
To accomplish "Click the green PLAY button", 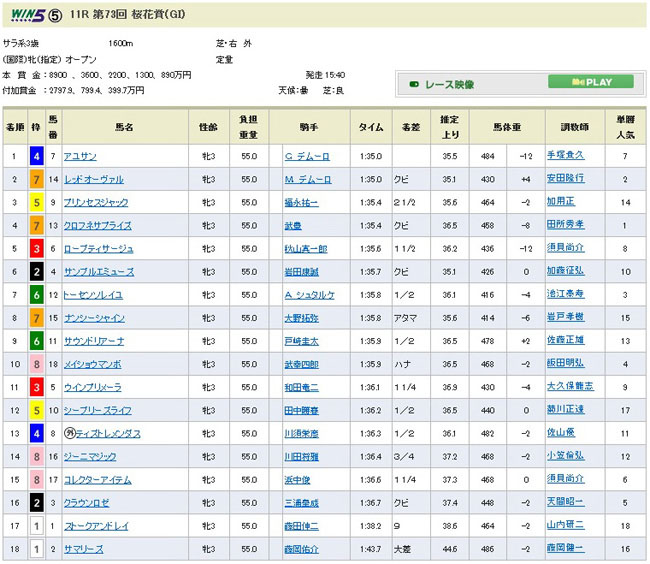I will pos(591,82).
